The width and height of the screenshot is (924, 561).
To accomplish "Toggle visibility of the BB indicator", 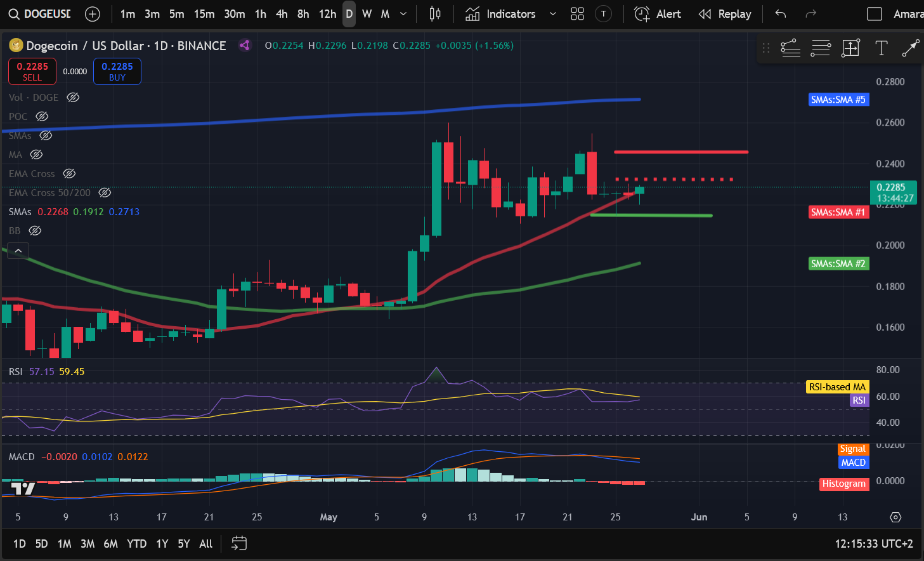I will tap(36, 230).
